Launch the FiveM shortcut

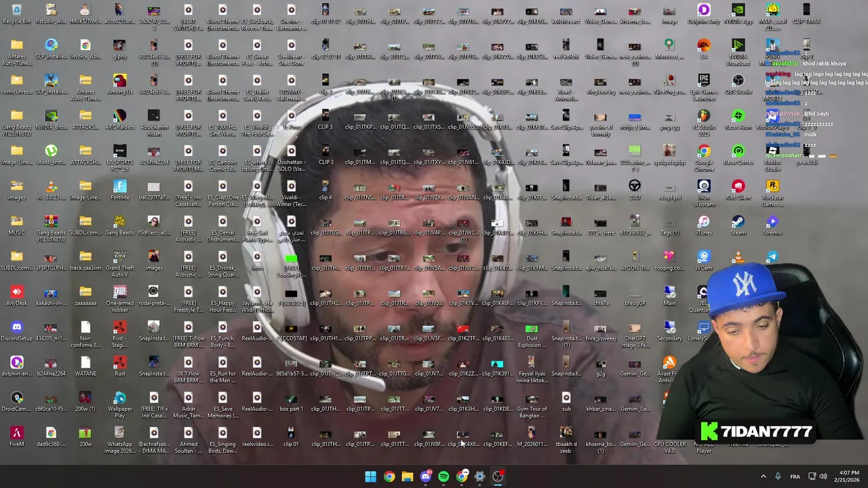point(17,436)
